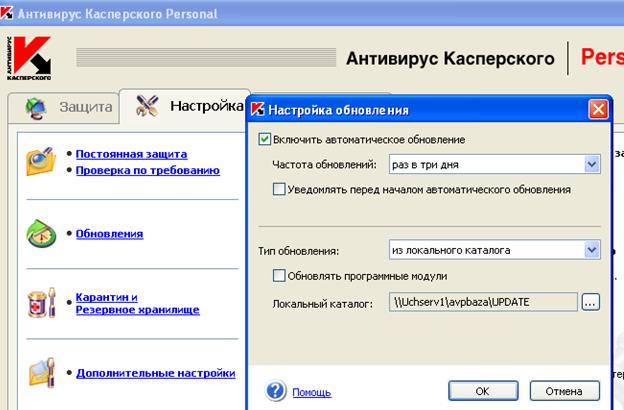Viewport: 624px width, 410px height.
Task: Click the Kaspersky logo in the header
Action: [29, 58]
